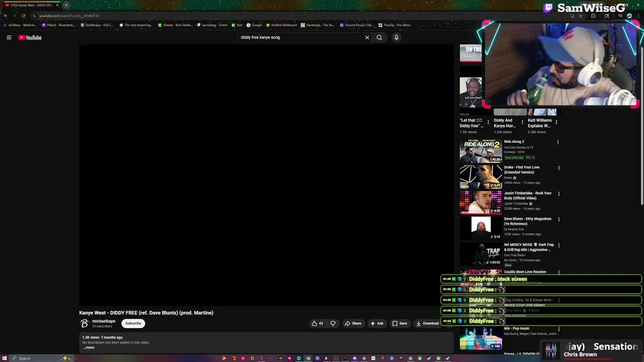Open Drake Find Your Love thumbnail

[x=480, y=176]
